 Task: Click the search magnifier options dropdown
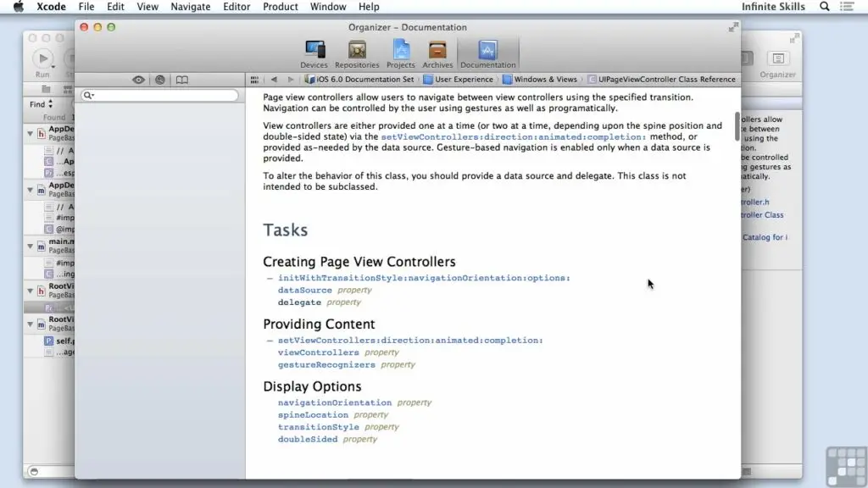point(88,95)
